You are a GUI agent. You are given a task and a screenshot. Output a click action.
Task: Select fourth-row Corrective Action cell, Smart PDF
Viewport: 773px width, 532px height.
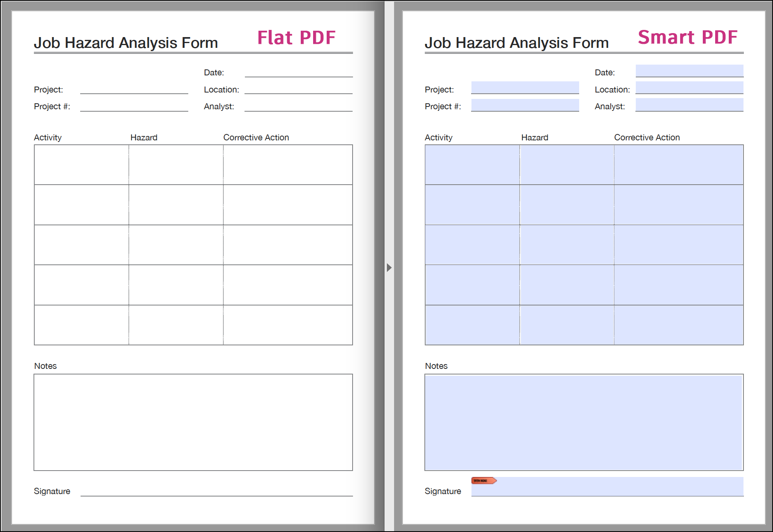pos(678,285)
